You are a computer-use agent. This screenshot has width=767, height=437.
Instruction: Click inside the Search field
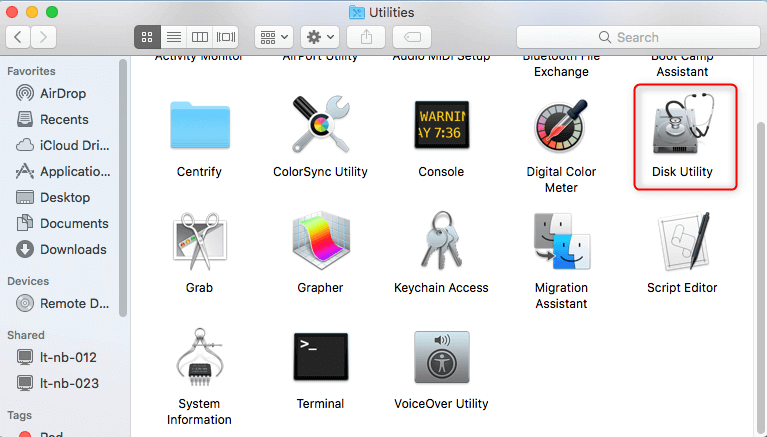pyautogui.click(x=640, y=37)
